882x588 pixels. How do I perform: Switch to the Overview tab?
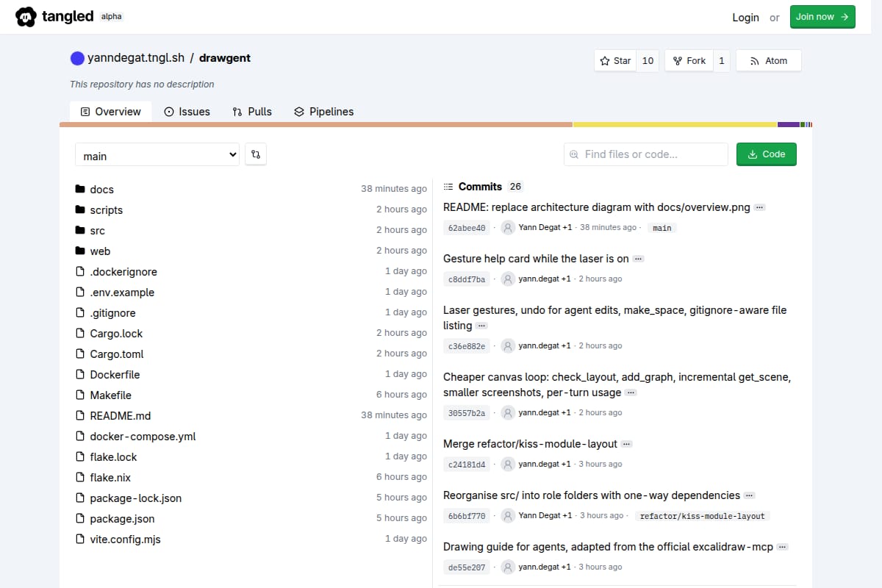pos(110,112)
